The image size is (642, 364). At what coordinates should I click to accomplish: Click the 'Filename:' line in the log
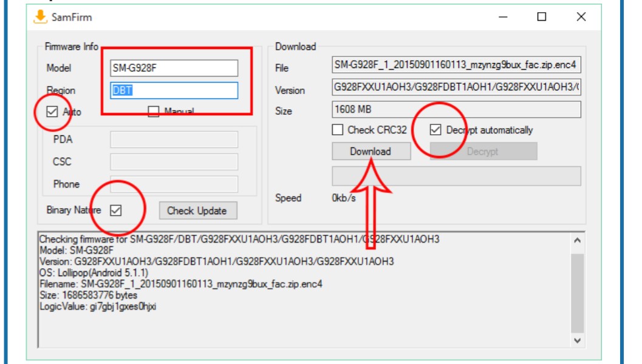tap(181, 284)
